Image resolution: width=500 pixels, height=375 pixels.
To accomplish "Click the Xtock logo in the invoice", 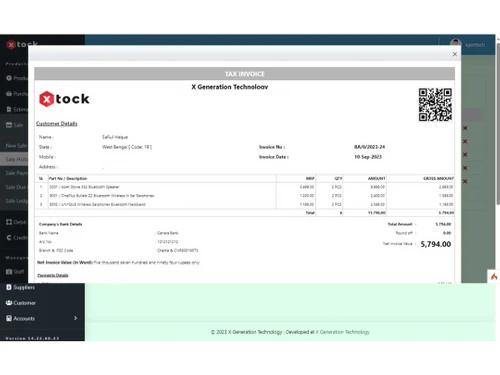I will click(x=64, y=99).
